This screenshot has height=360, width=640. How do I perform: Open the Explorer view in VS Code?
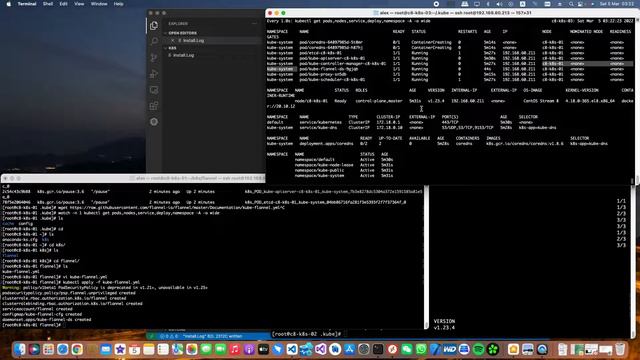coord(154,25)
